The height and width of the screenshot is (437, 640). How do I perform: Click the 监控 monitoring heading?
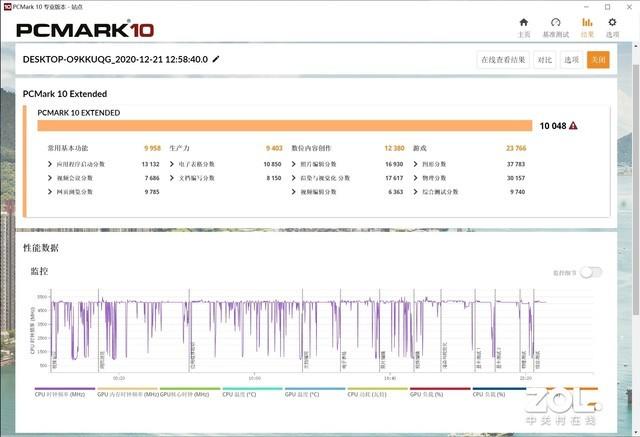coord(39,271)
